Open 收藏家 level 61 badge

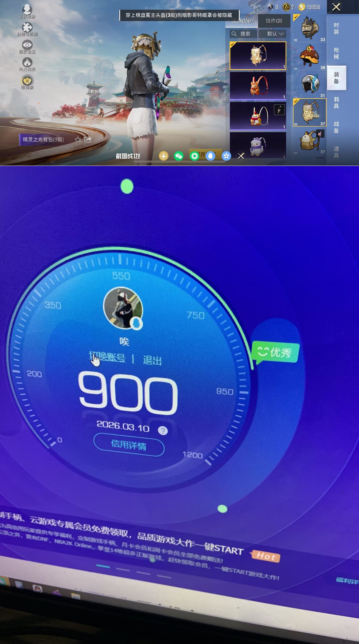pyautogui.click(x=27, y=80)
